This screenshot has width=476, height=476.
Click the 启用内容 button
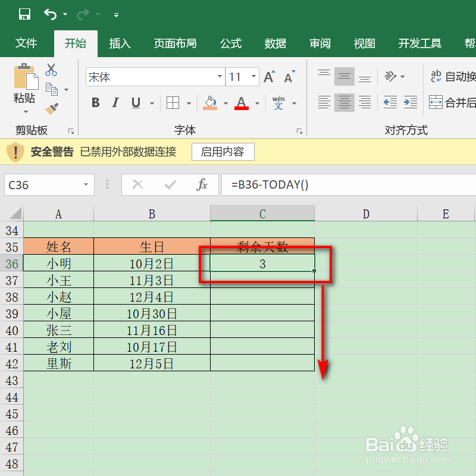point(223,152)
